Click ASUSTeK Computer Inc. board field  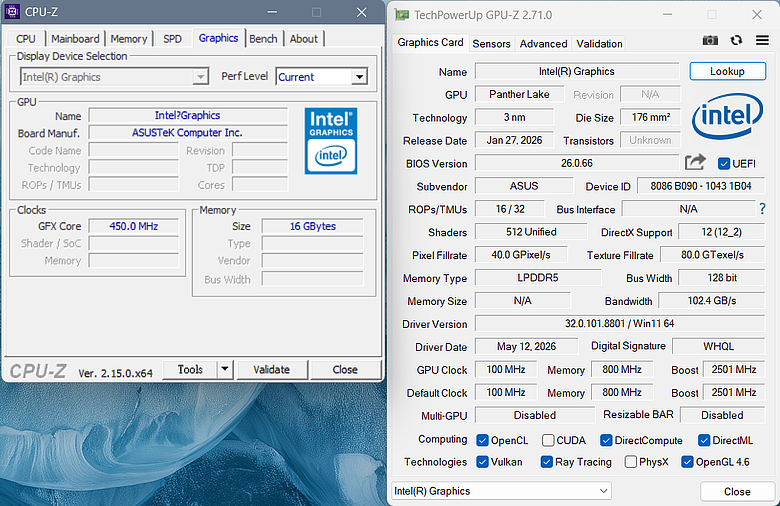point(188,132)
